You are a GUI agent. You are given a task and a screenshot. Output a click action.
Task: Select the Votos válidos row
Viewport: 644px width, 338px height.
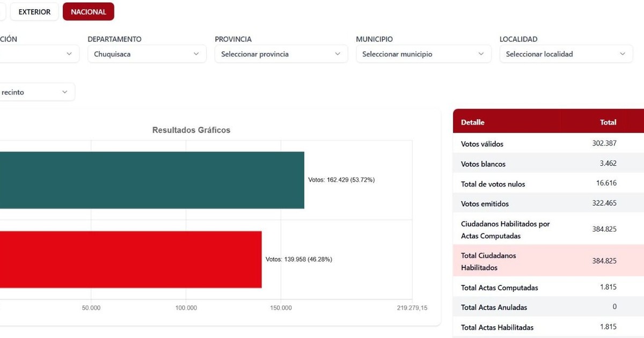point(547,144)
